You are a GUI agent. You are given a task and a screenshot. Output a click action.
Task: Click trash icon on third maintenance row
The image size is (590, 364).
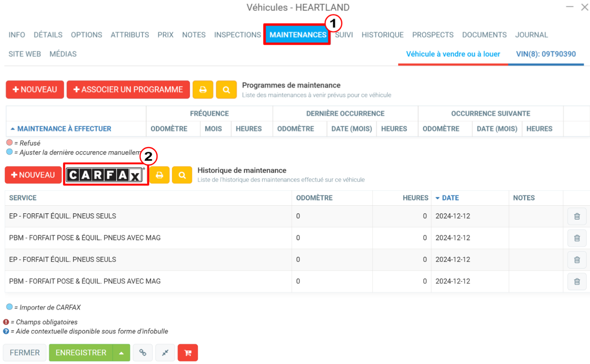(x=577, y=260)
